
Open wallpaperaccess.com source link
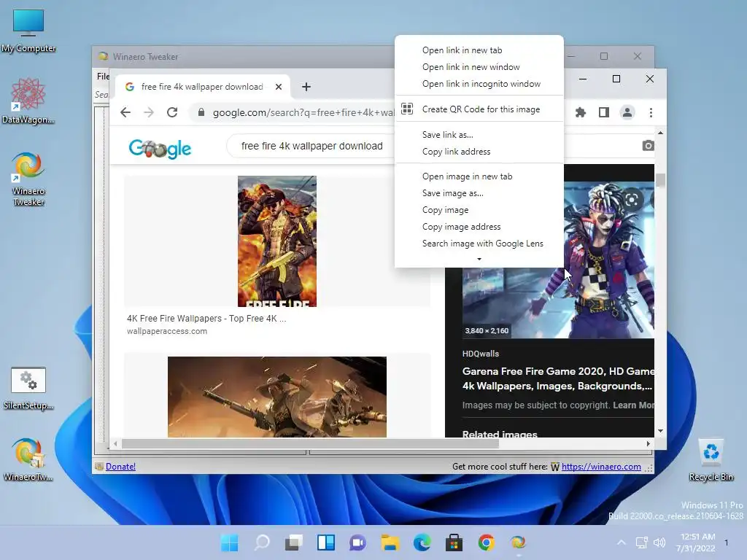point(167,331)
